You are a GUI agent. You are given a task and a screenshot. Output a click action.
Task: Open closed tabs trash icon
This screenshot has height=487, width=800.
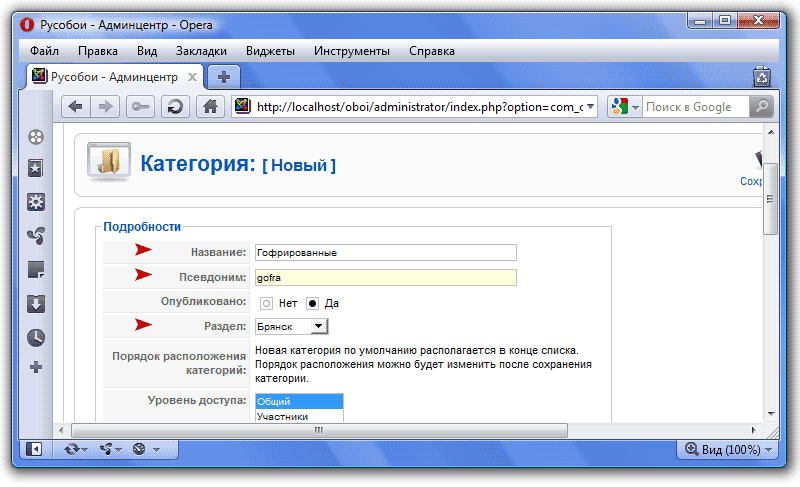tap(761, 77)
